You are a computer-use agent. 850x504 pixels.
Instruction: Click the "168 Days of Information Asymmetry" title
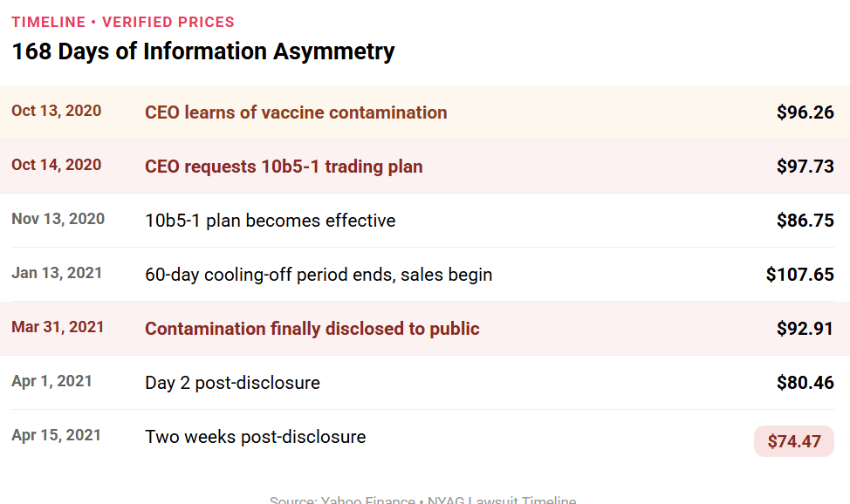pos(202,51)
